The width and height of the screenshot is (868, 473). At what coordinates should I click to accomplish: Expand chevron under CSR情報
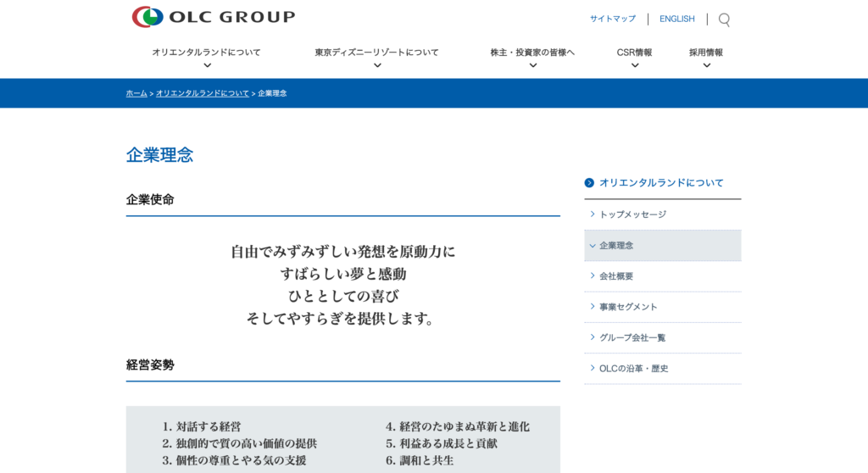pyautogui.click(x=635, y=65)
